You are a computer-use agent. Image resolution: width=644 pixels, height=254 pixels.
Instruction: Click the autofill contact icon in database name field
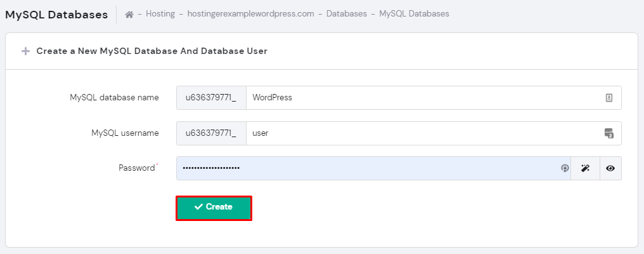(x=609, y=98)
